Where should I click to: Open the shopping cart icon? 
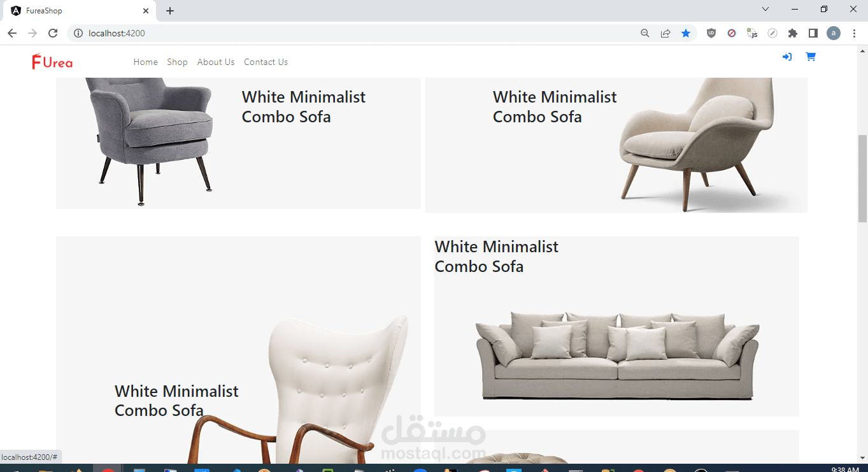pyautogui.click(x=811, y=57)
